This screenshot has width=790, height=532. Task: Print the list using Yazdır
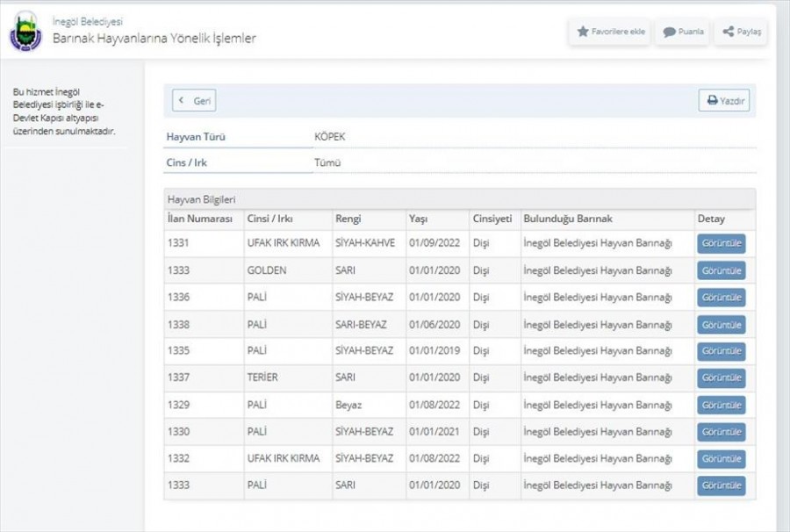tap(724, 101)
